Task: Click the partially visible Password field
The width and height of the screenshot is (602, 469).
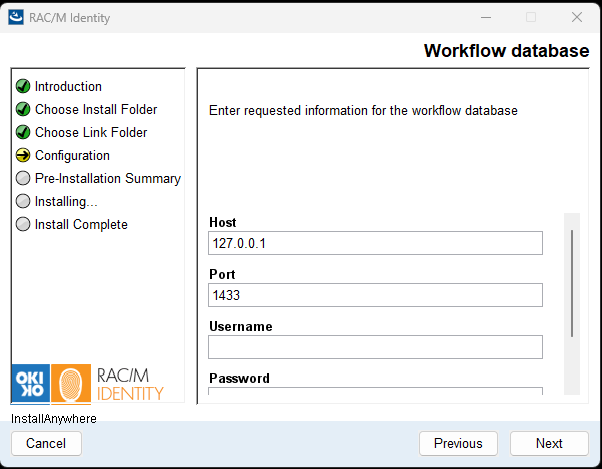Action: pos(375,391)
